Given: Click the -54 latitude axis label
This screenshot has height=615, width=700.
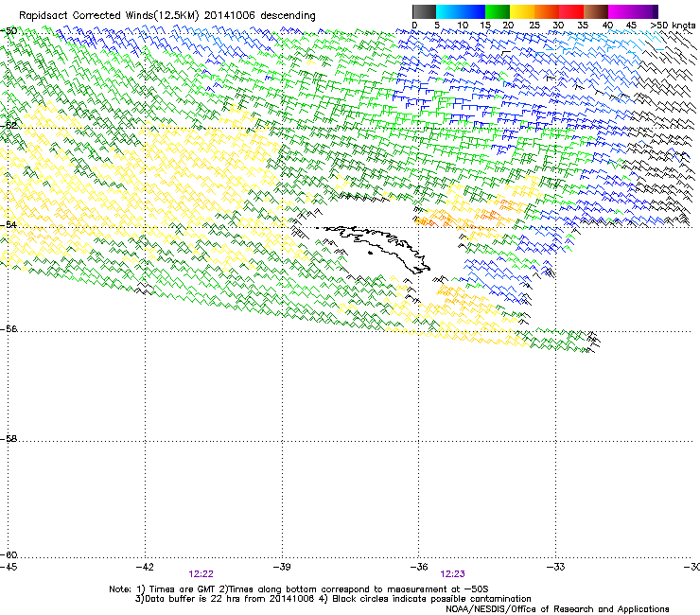Looking at the screenshot, I should point(9,224).
